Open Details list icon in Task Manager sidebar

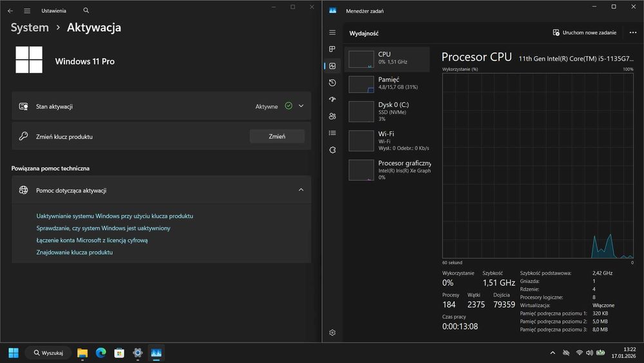click(x=332, y=133)
